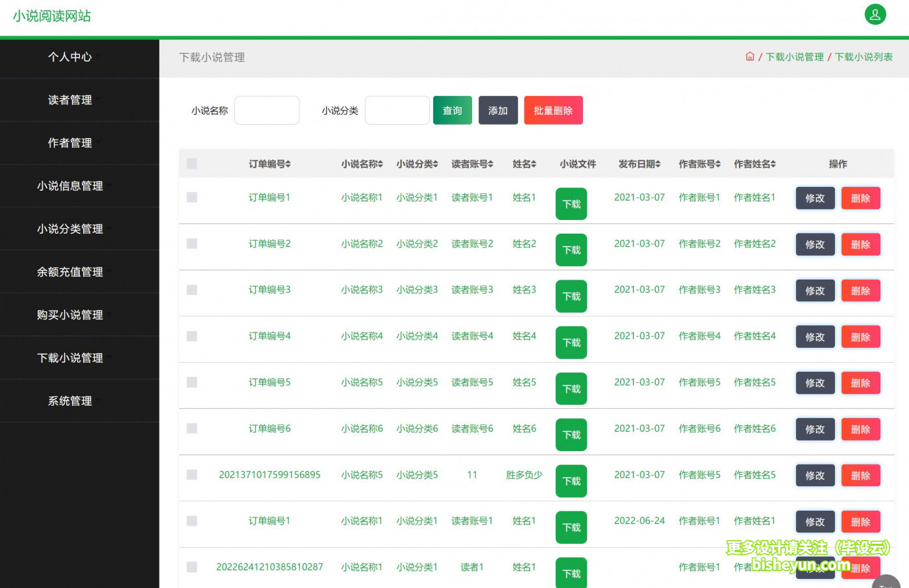Sort table by 小说名称 column
The image size is (909, 588).
pyautogui.click(x=380, y=164)
